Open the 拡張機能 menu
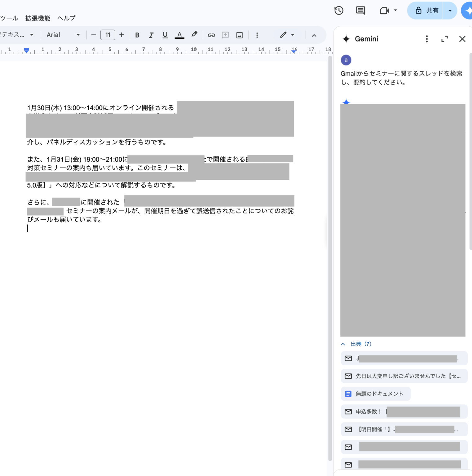The width and height of the screenshot is (472, 476). 37,18
